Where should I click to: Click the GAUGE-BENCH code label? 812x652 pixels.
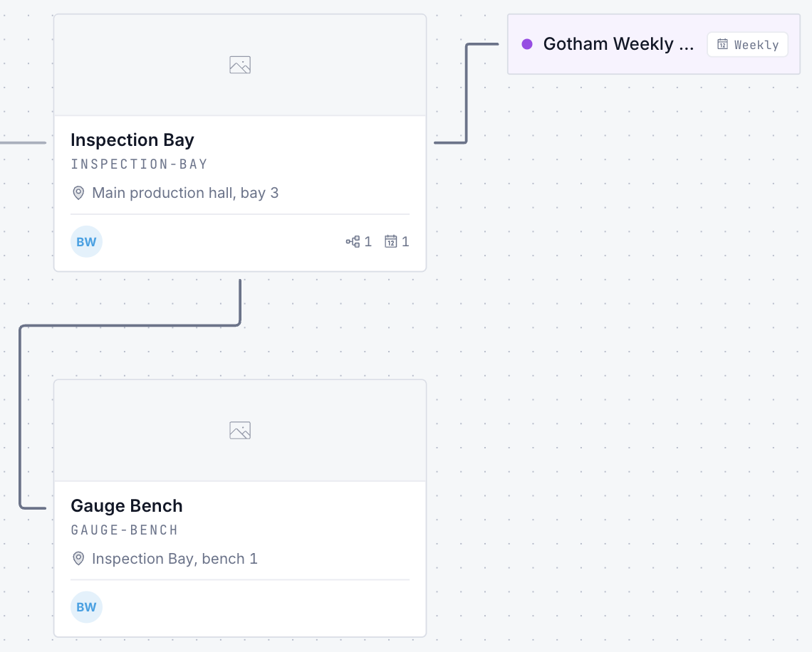pos(124,530)
